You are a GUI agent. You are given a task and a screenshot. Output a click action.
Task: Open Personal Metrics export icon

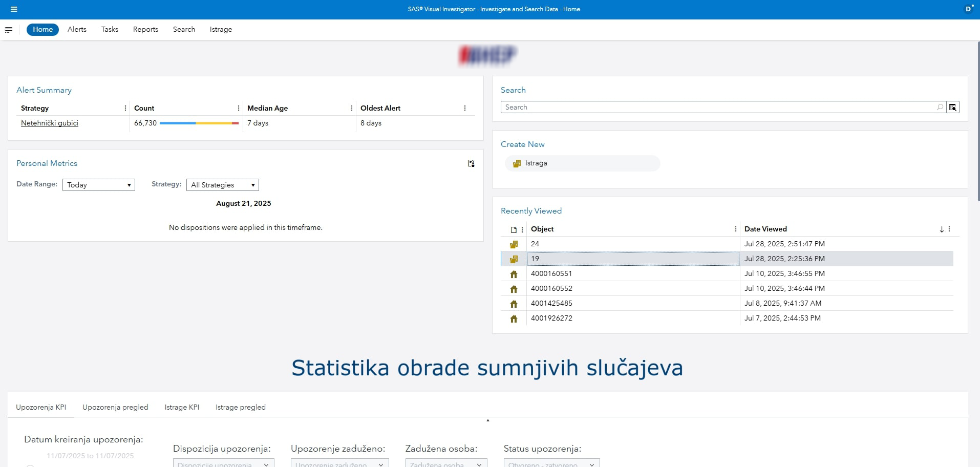[x=471, y=163]
